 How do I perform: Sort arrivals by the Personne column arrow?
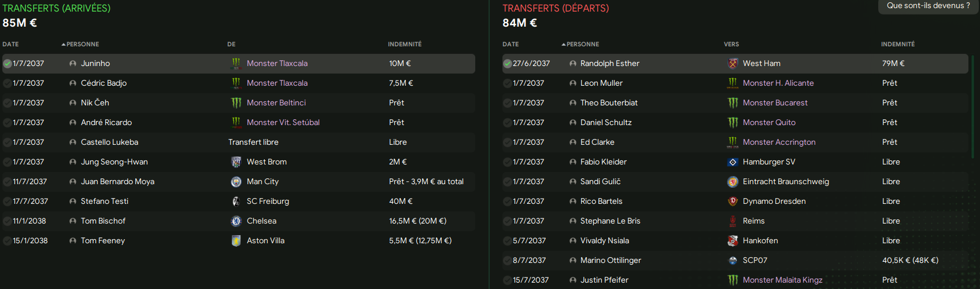pyautogui.click(x=64, y=45)
